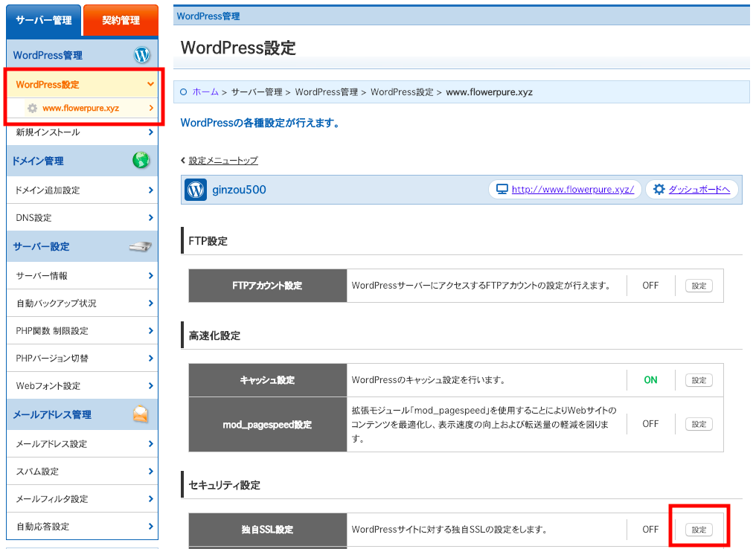This screenshot has height=549, width=756.
Task: Click the キャッシュ設定 row label
Action: 268,380
